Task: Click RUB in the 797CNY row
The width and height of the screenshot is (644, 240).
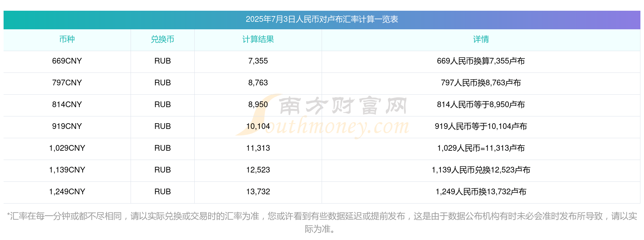Action: [162, 83]
